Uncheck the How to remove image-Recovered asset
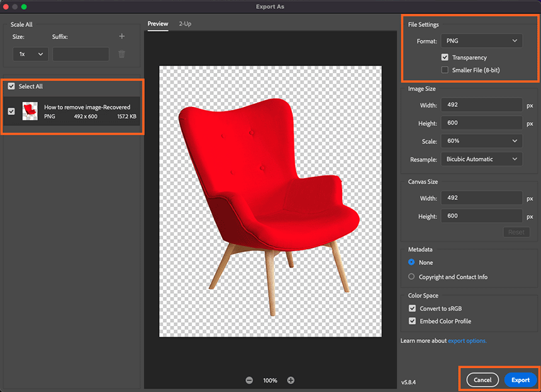541x392 pixels. 11,111
